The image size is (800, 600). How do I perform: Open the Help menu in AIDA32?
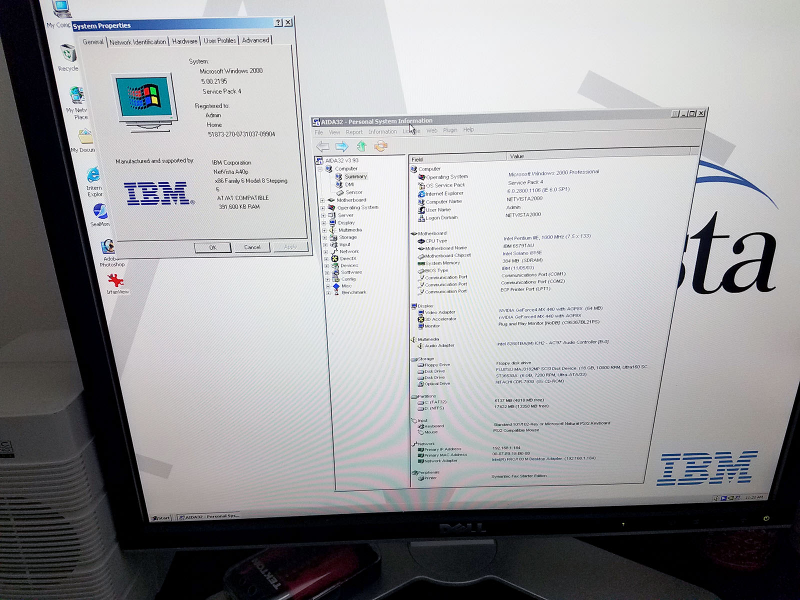468,130
